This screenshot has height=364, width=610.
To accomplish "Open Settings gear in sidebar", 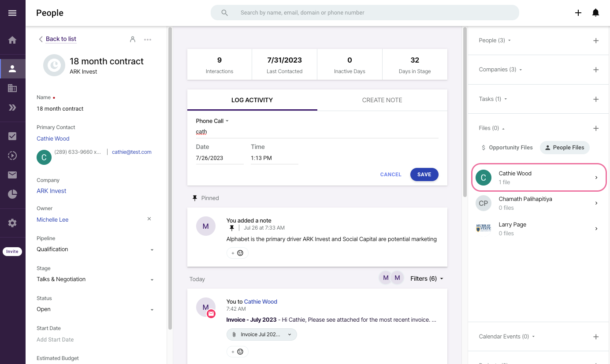I will click(x=12, y=223).
